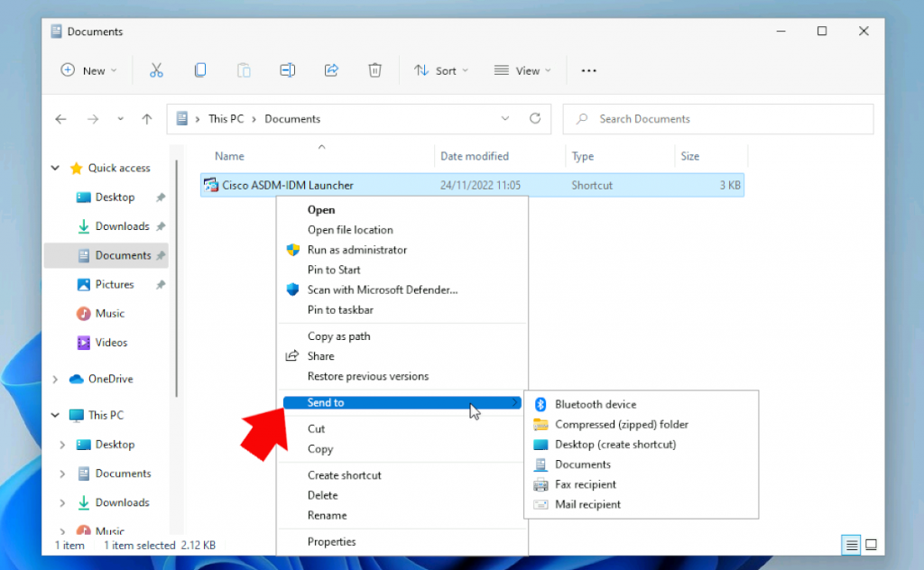The height and width of the screenshot is (570, 924).
Task: Rename the file using the toolbar rename icon
Action: (x=287, y=69)
